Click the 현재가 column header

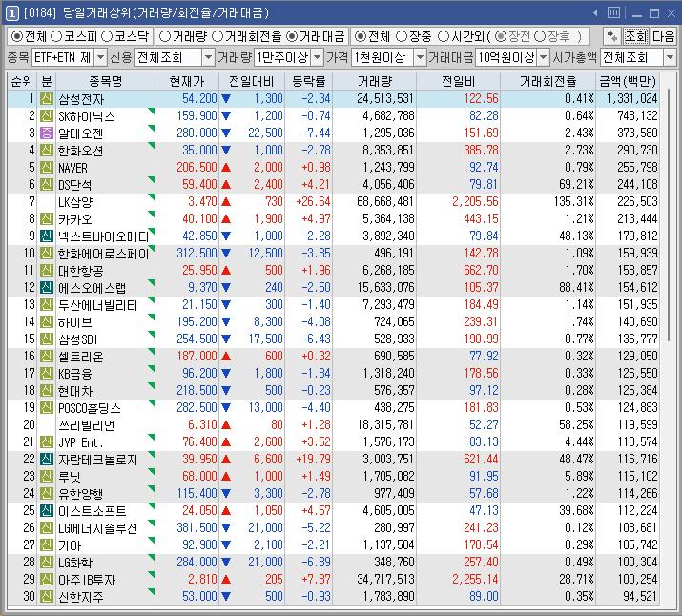[187, 81]
